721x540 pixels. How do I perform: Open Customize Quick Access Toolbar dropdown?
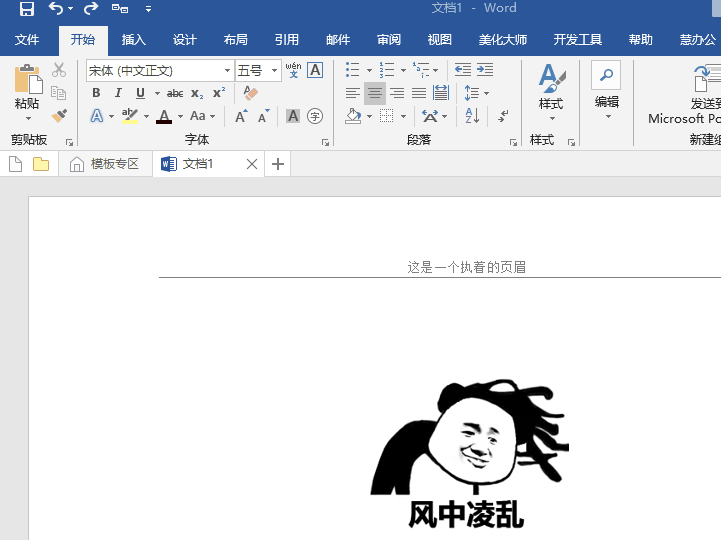click(x=148, y=9)
